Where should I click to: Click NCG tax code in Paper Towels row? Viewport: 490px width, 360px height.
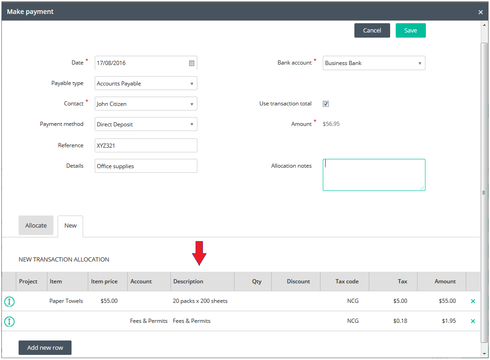353,301
